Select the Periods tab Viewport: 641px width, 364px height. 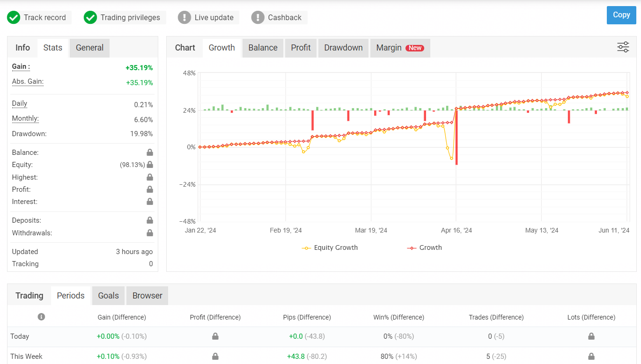point(71,296)
